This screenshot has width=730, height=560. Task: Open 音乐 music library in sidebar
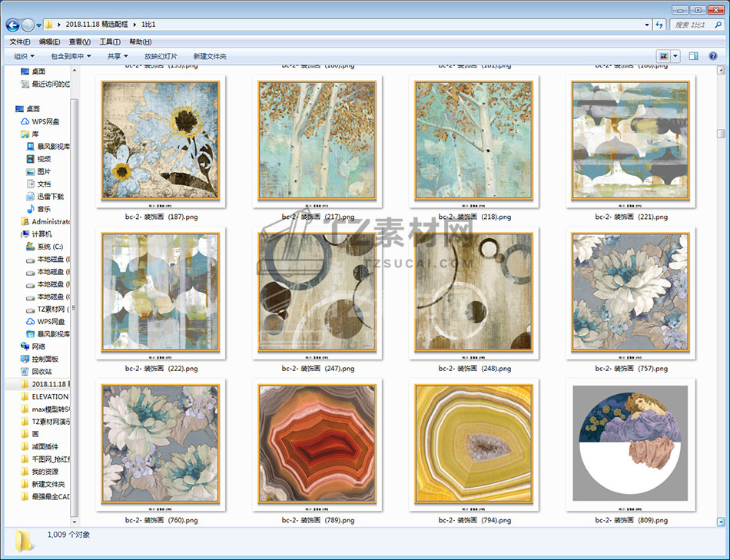pos(44,209)
